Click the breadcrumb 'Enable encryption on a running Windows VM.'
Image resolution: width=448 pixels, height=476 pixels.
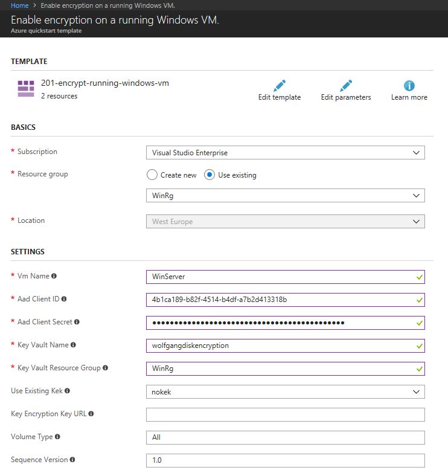tap(107, 5)
